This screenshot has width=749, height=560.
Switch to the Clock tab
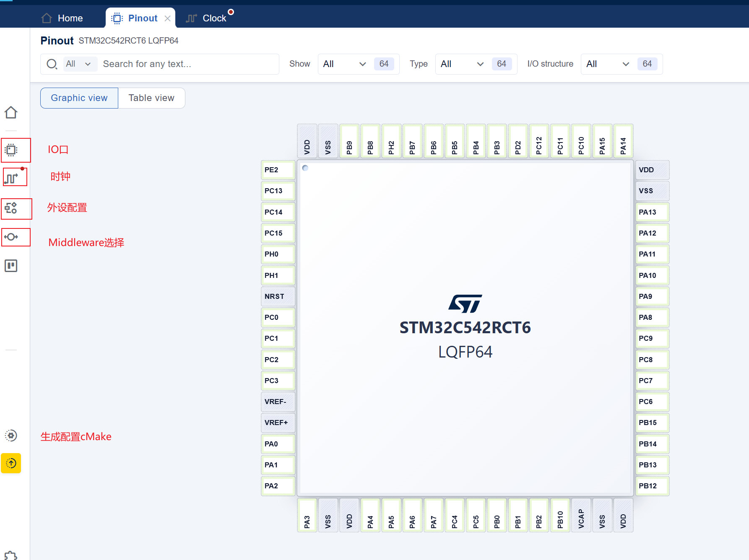tap(206, 18)
